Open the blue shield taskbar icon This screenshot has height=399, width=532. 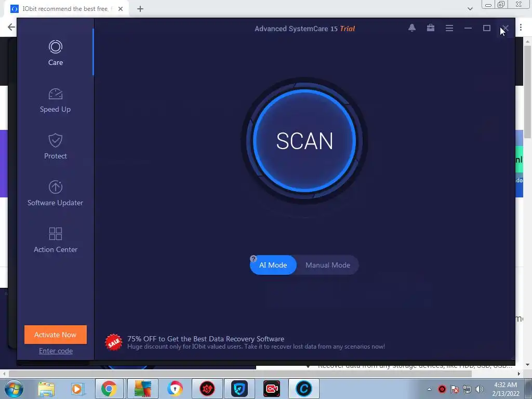point(240,389)
